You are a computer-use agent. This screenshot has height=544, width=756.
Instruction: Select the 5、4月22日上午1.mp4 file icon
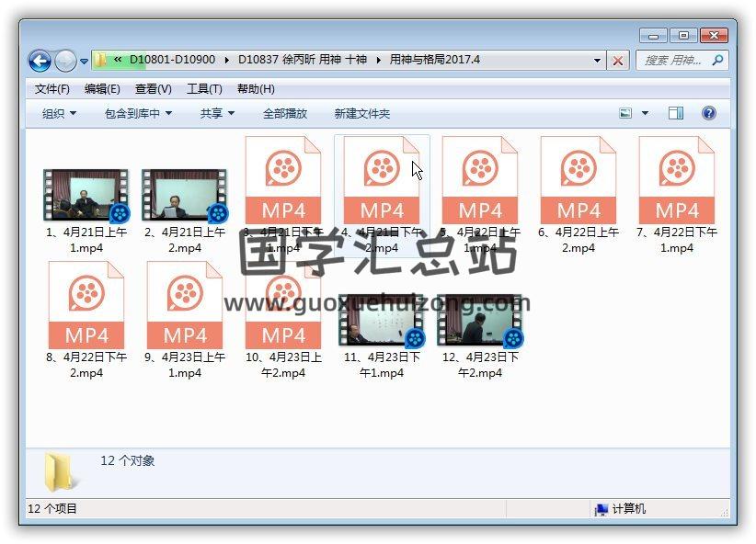pos(480,181)
